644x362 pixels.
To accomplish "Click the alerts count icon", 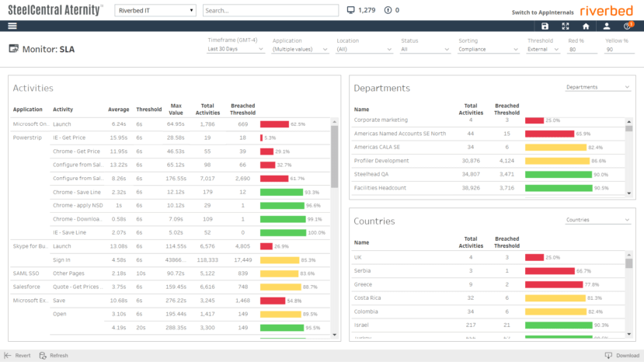I will pyautogui.click(x=388, y=10).
